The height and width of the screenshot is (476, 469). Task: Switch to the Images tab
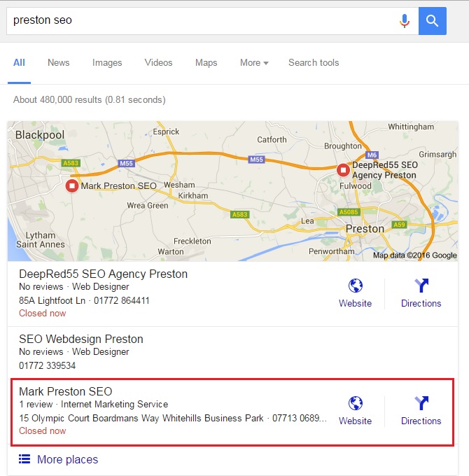point(107,63)
